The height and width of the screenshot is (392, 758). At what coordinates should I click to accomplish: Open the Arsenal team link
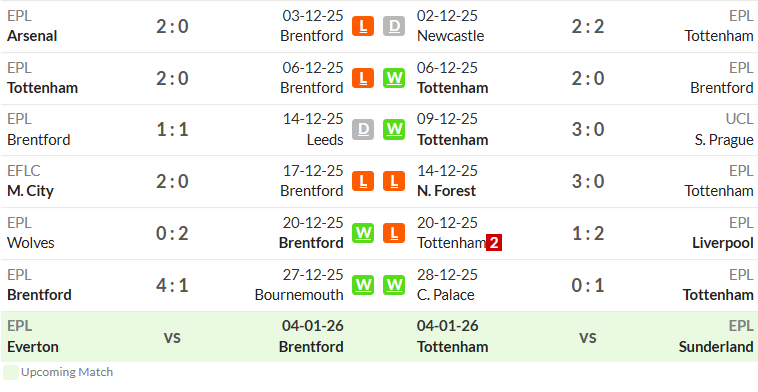tap(32, 36)
